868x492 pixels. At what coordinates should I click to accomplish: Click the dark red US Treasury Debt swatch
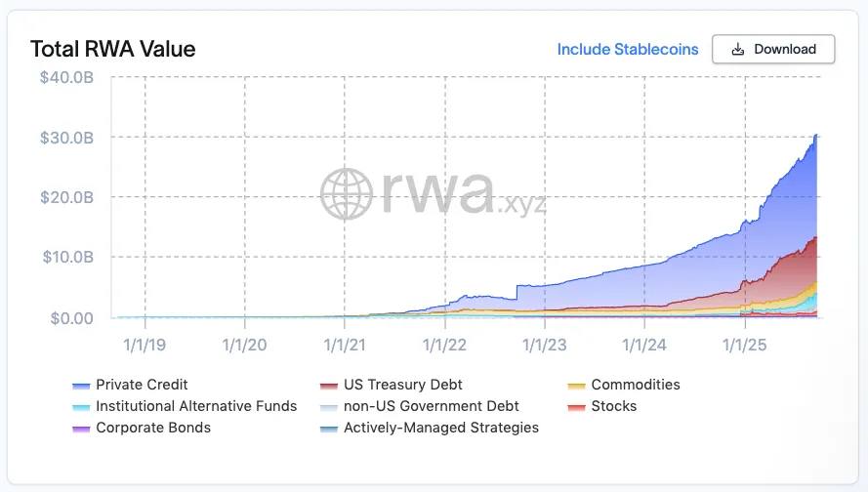[x=329, y=386]
